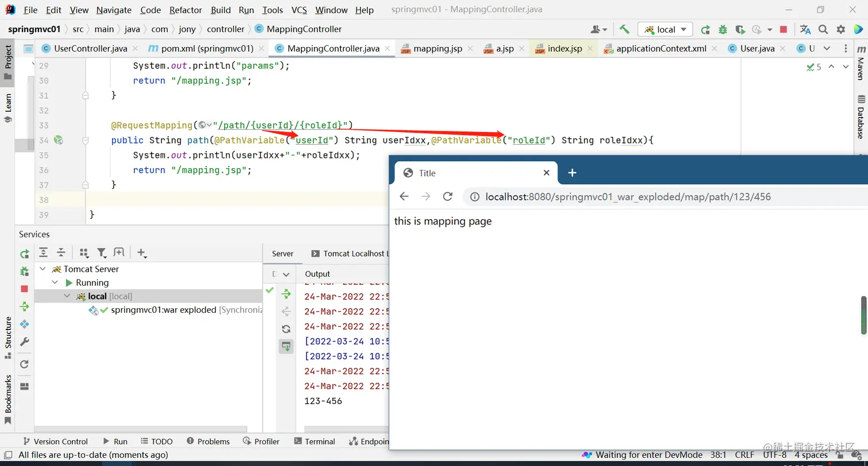The width and height of the screenshot is (868, 466).
Task: Stop the Tomcat server from the Services sidebar
Action: [x=24, y=289]
